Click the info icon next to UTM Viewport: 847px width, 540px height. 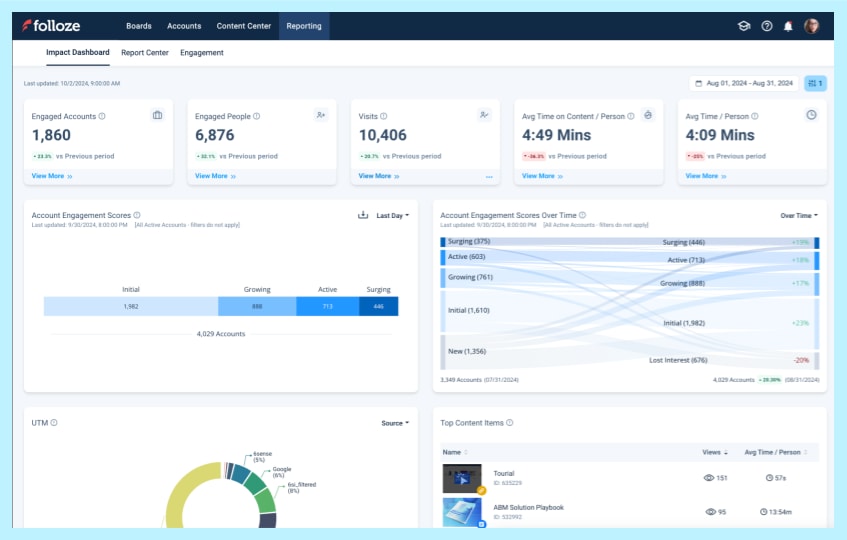point(54,423)
